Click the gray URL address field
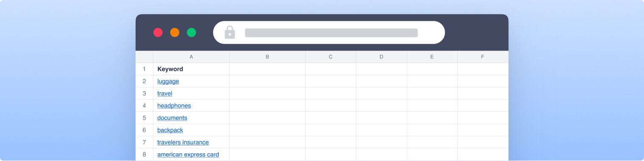644x161 pixels. (x=331, y=33)
